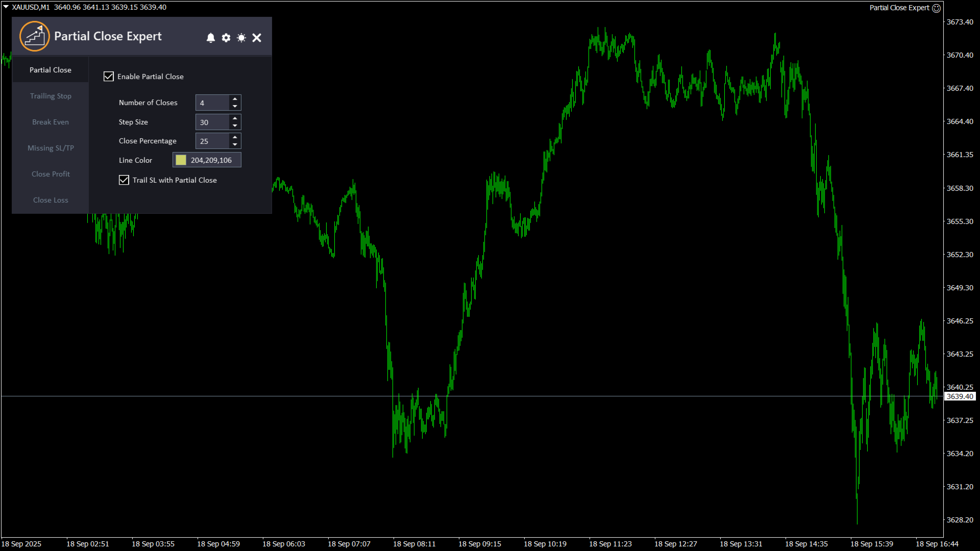The image size is (980, 551).
Task: Click the smiley expert icon top right
Action: (936, 8)
